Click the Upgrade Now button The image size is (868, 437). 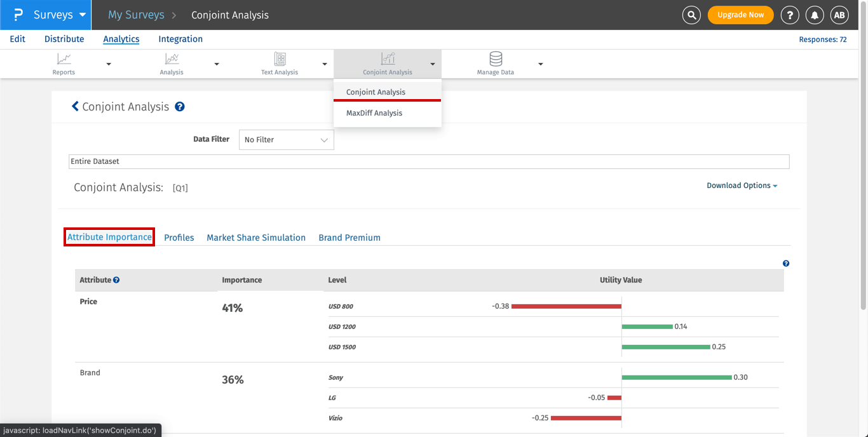pyautogui.click(x=740, y=15)
